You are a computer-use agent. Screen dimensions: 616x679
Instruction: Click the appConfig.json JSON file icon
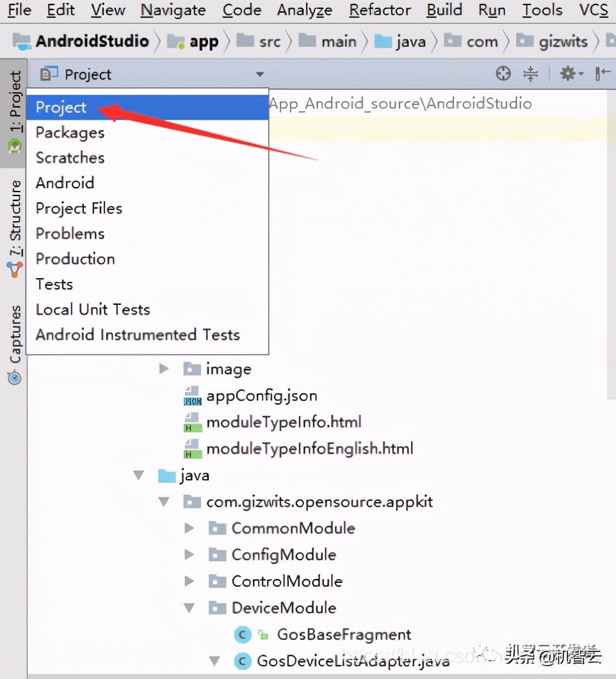click(x=192, y=395)
